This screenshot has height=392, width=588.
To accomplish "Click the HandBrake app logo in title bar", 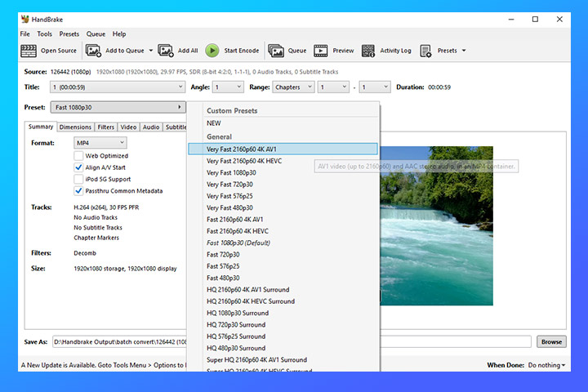I will (x=25, y=19).
